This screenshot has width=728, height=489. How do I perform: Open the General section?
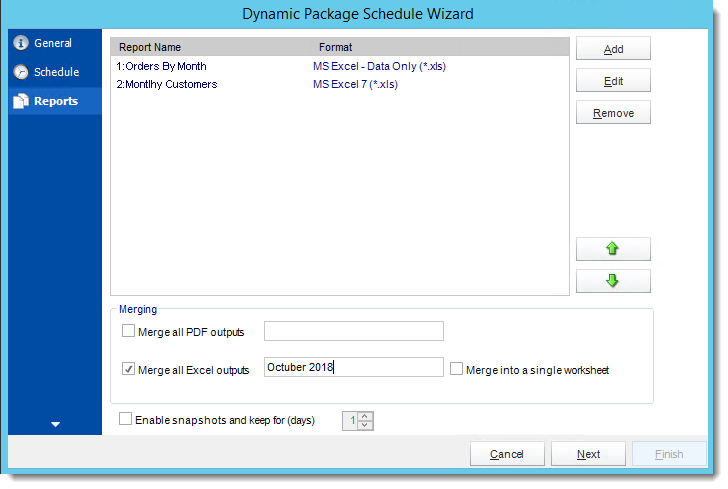55,43
